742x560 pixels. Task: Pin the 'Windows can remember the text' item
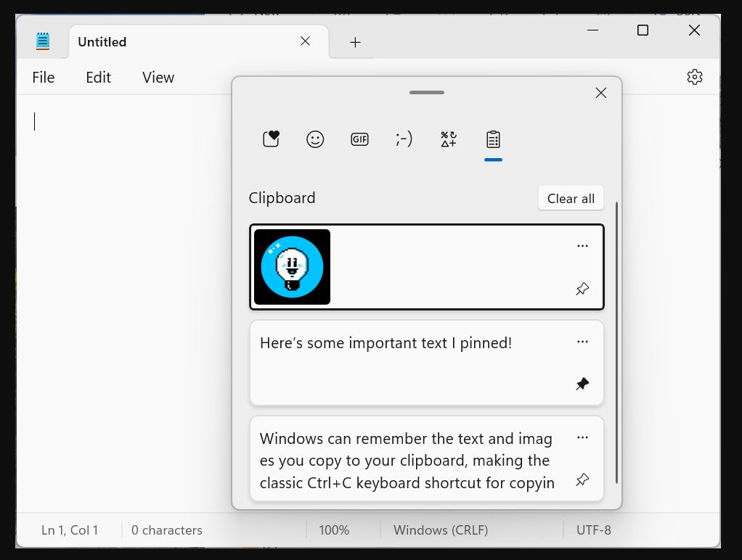pyautogui.click(x=582, y=479)
